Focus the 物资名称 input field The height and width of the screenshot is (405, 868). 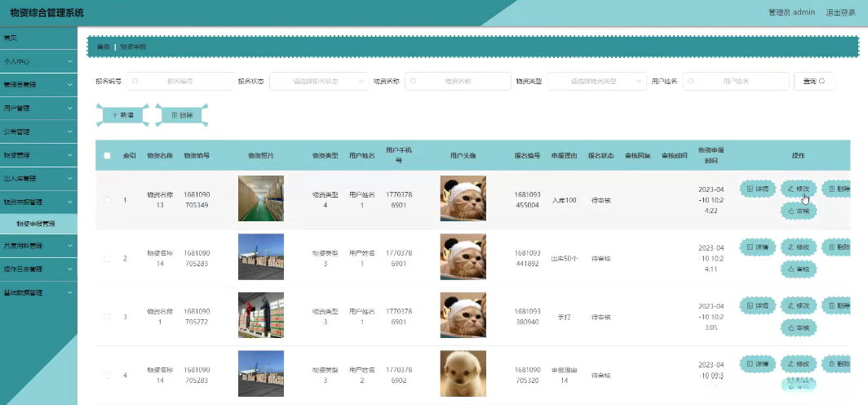pos(458,81)
